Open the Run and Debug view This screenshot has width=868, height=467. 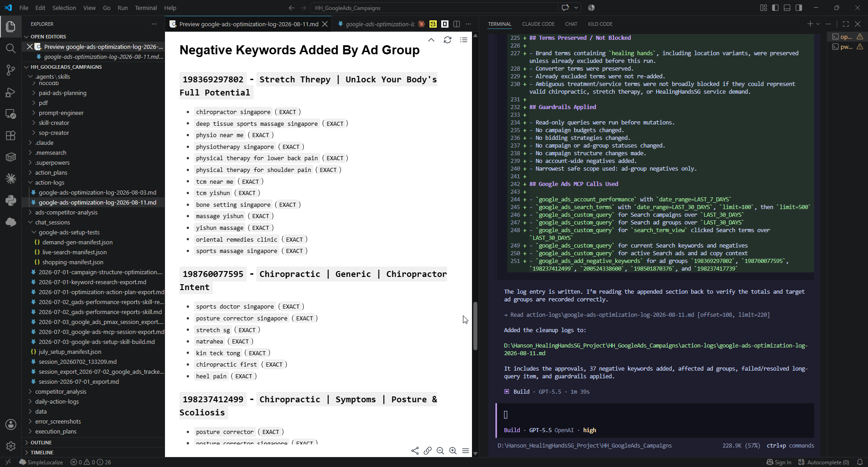coord(11,92)
